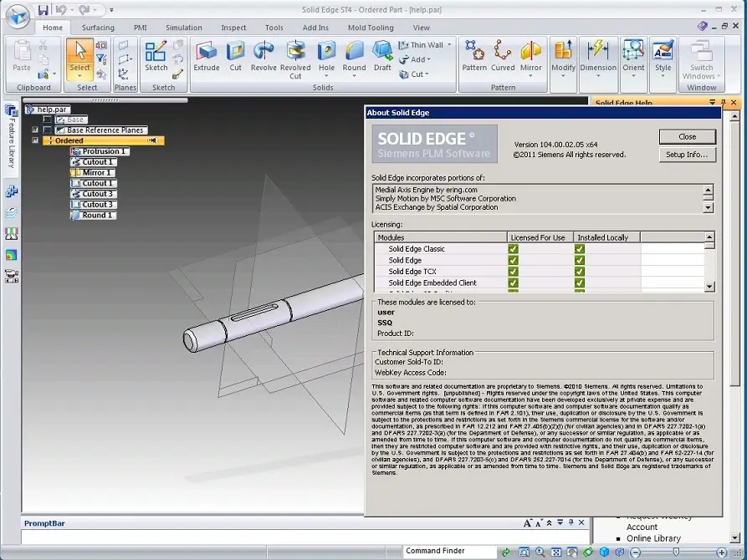
Task: Click the Setup Info button
Action: [687, 155]
